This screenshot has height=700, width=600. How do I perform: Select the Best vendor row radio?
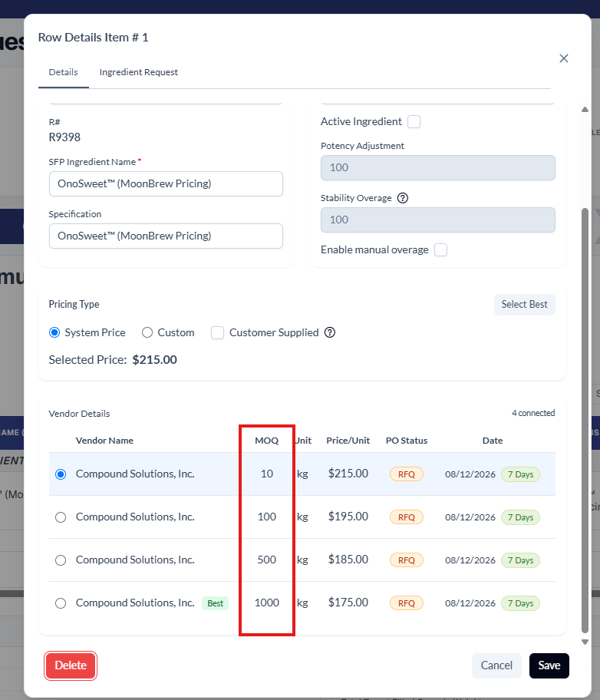61,603
